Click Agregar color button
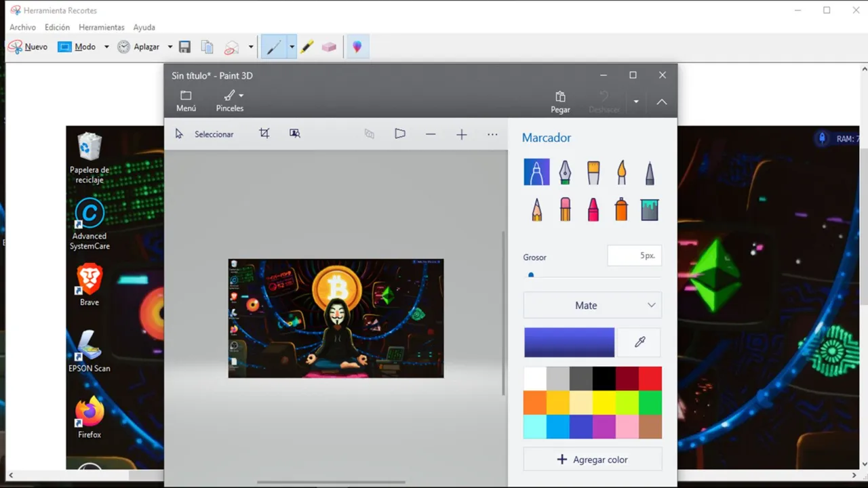The width and height of the screenshot is (868, 488). [x=593, y=460]
